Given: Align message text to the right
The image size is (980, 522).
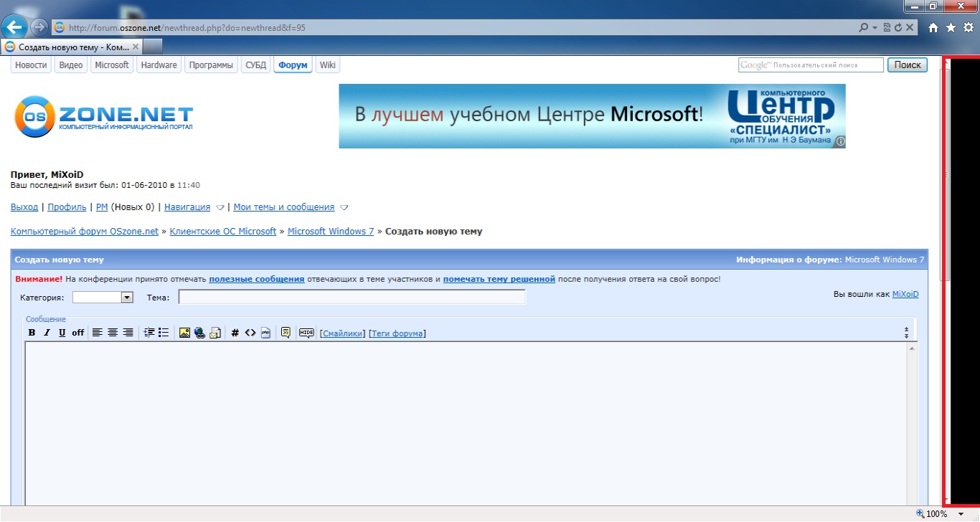Looking at the screenshot, I should click(128, 333).
